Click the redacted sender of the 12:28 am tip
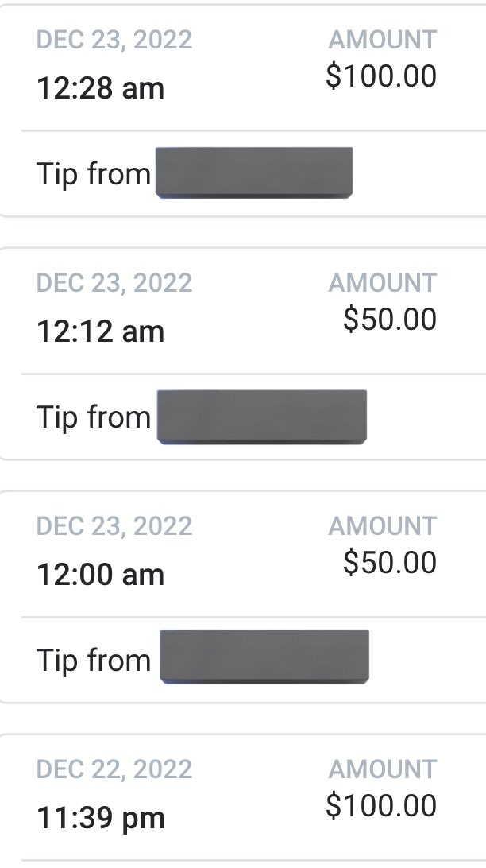Screen dimensions: 486x868 click(254, 172)
